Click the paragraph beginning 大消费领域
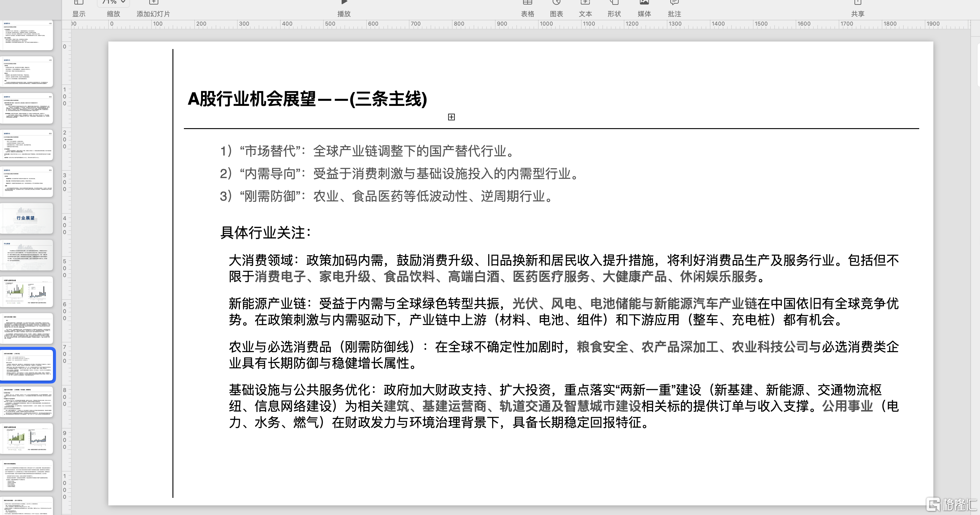 coord(564,268)
